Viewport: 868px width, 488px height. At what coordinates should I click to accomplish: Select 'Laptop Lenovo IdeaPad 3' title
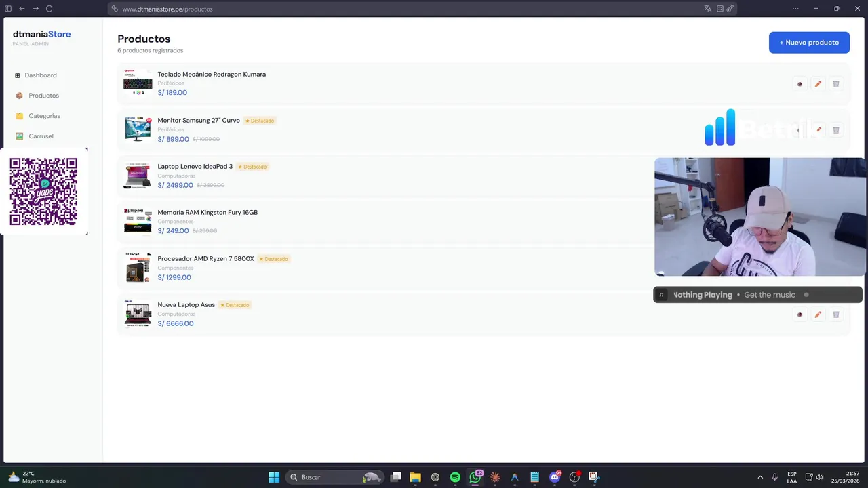[195, 166]
